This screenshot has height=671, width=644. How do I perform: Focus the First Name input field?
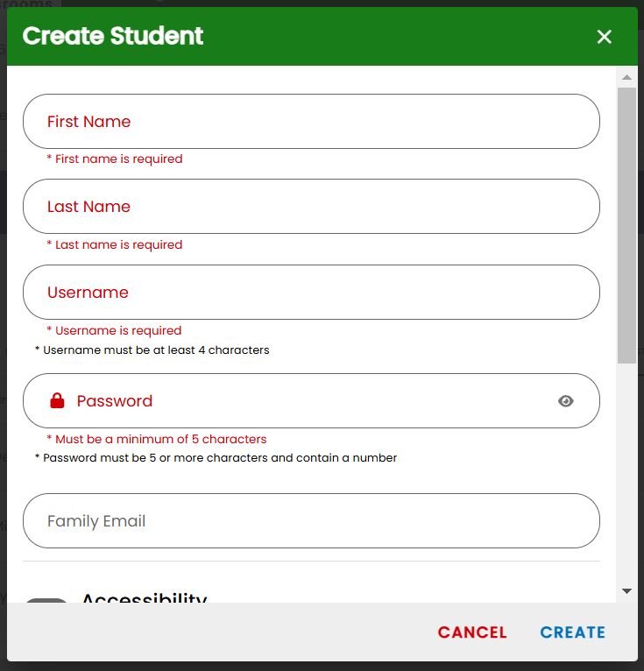tap(311, 122)
